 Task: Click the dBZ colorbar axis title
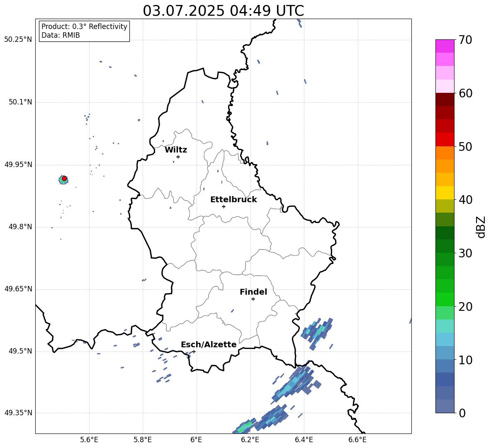click(x=481, y=227)
